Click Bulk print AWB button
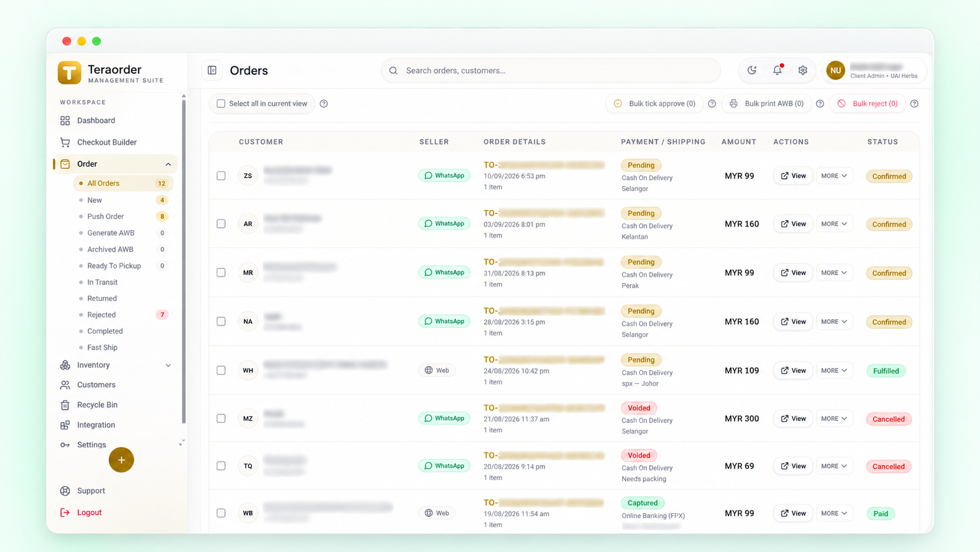The height and width of the screenshot is (552, 980). [767, 104]
